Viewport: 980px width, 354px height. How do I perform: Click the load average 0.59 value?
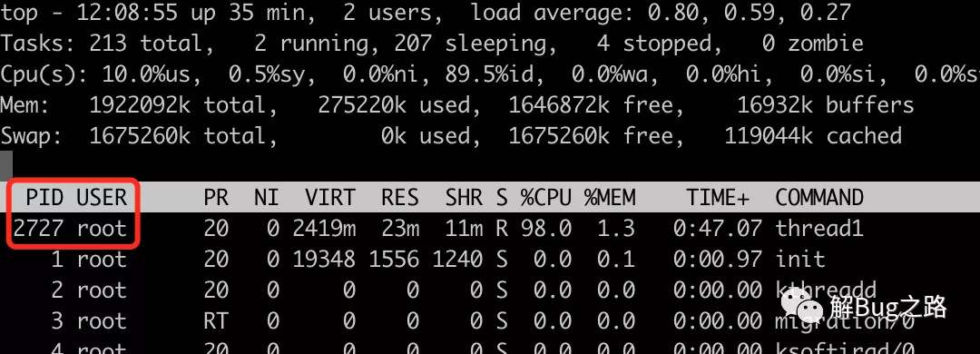coord(750,13)
